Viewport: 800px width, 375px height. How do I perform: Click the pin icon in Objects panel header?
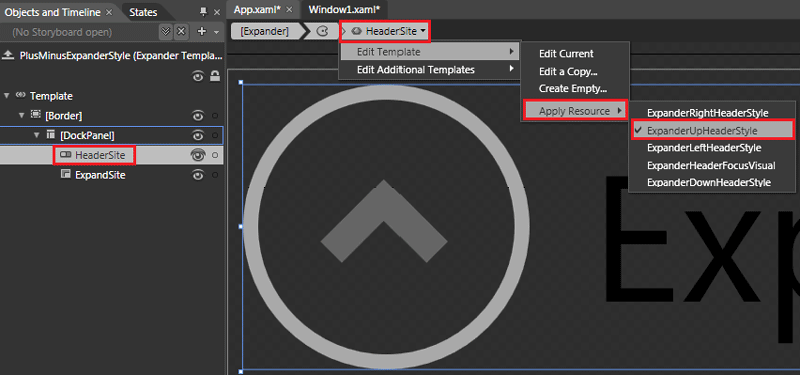pos(204,12)
